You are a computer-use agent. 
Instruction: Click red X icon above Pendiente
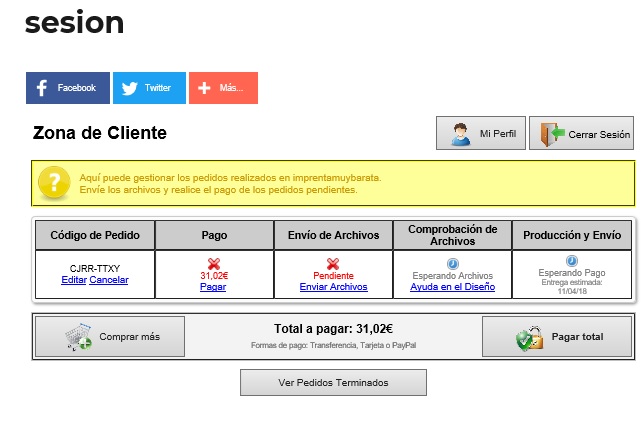(x=333, y=264)
